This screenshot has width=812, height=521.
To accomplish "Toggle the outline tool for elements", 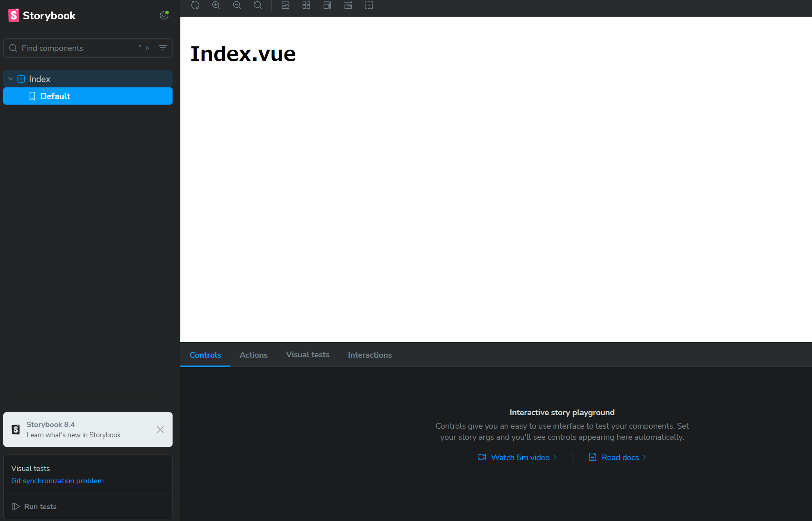I will click(x=369, y=5).
